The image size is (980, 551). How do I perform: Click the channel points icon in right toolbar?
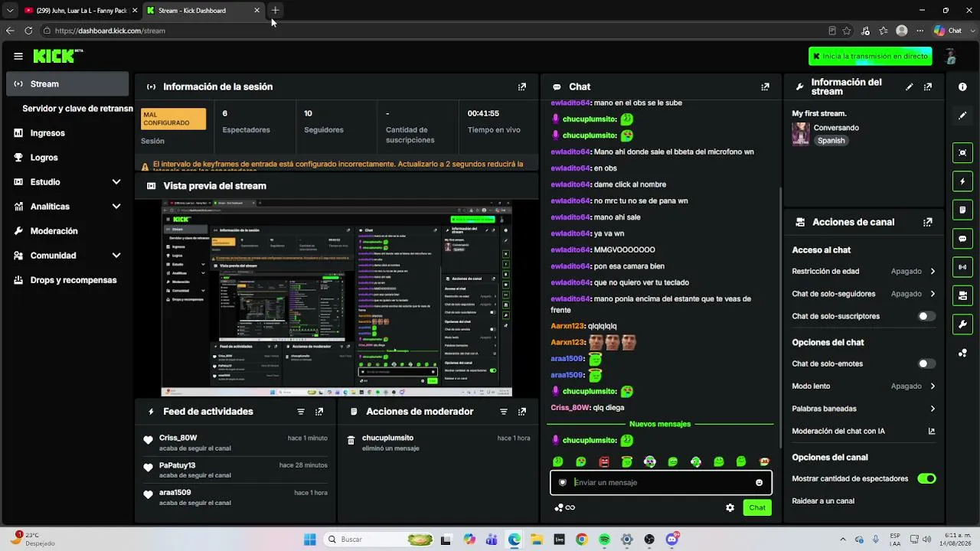coord(962,353)
